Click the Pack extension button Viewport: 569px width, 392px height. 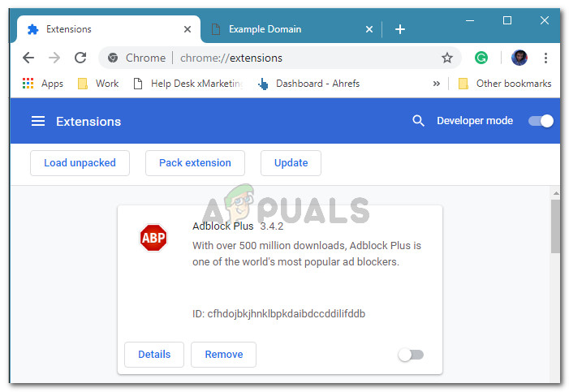(196, 163)
